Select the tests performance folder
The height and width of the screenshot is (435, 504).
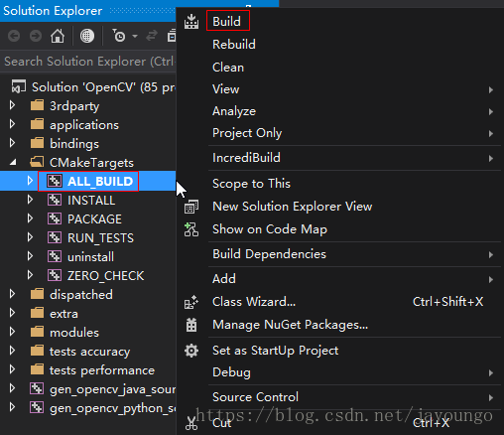(x=102, y=370)
